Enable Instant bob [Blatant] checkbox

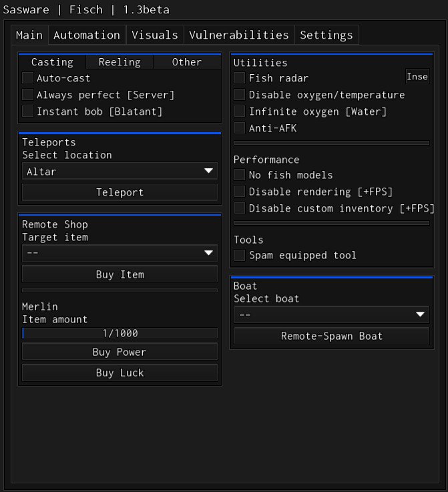(x=27, y=111)
